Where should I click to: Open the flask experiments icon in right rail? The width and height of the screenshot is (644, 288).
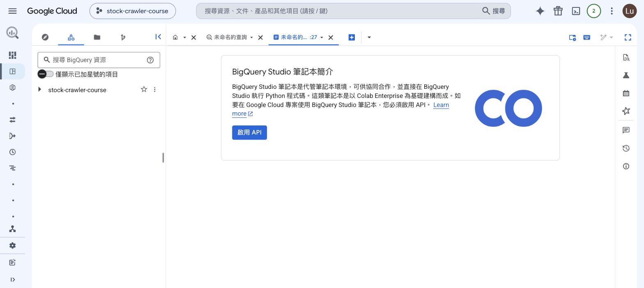coord(626,75)
